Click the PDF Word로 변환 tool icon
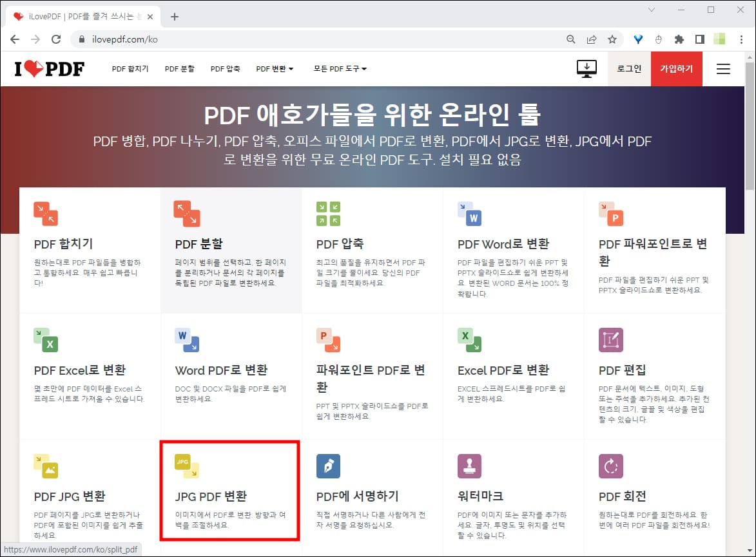This screenshot has width=756, height=557. [469, 212]
